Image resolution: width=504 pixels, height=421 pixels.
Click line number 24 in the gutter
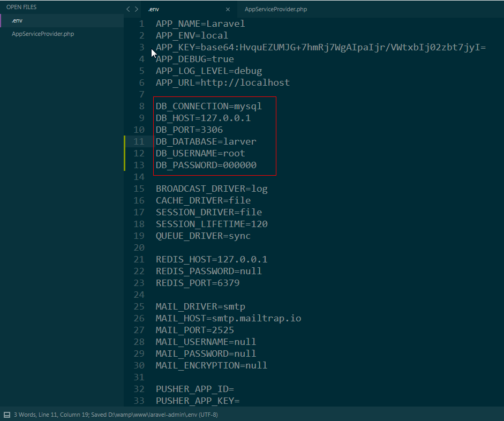(139, 295)
